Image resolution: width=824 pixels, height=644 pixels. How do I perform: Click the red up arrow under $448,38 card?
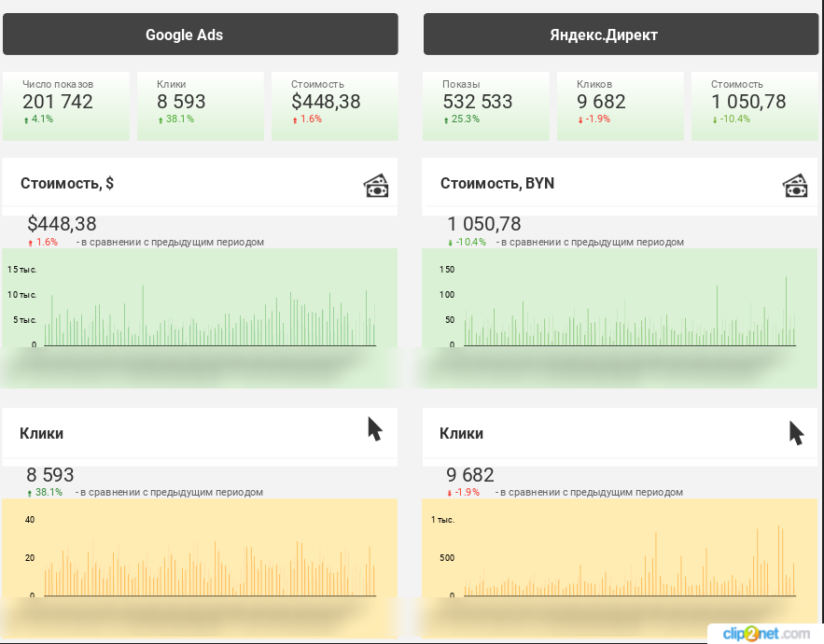coord(295,119)
